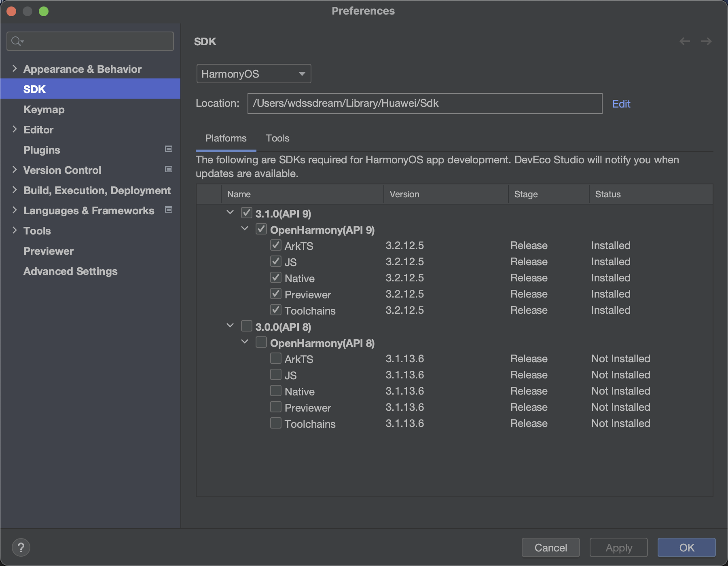Uncheck Previewer 3.2.12.5 checkbox

(276, 294)
